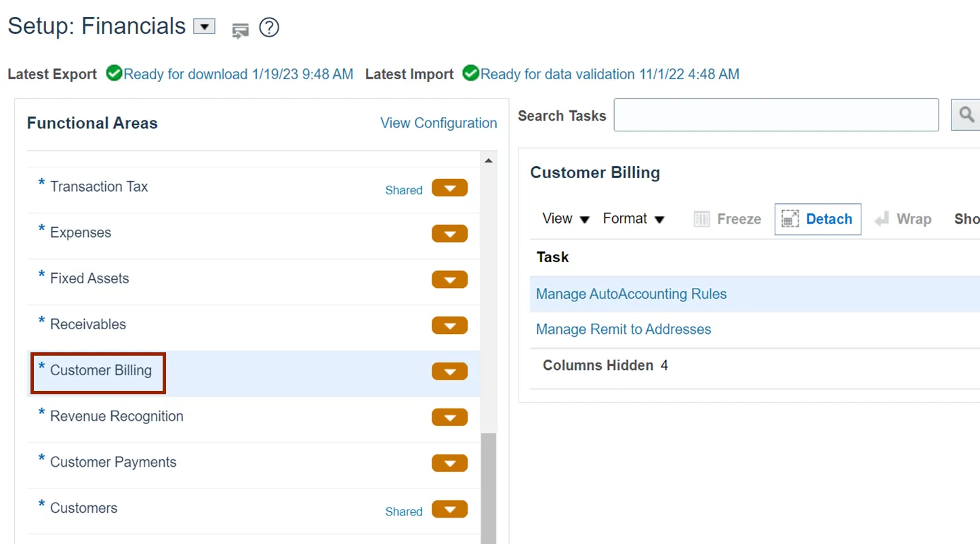Click the Latest Export green status checkmark
This screenshot has height=544, width=980.
coord(114,73)
